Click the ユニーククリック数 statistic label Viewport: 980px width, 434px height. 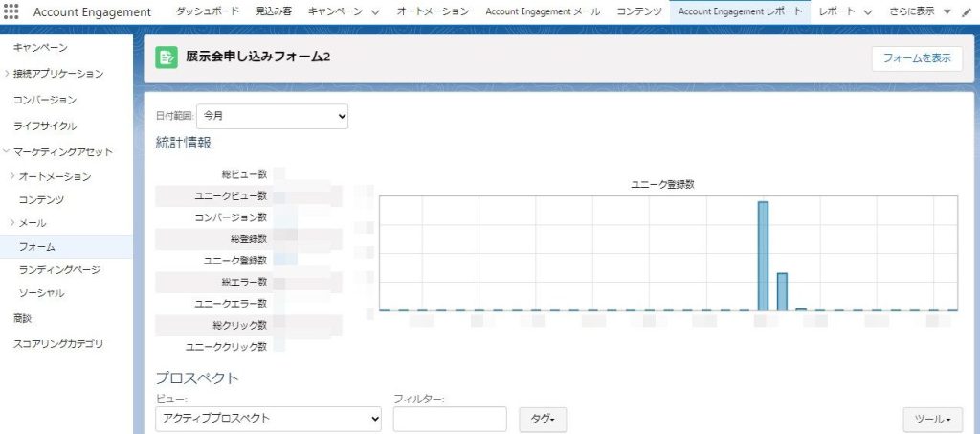tap(226, 346)
